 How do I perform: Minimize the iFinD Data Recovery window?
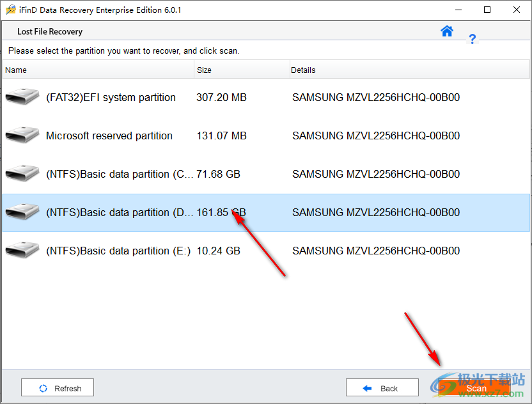click(x=458, y=10)
